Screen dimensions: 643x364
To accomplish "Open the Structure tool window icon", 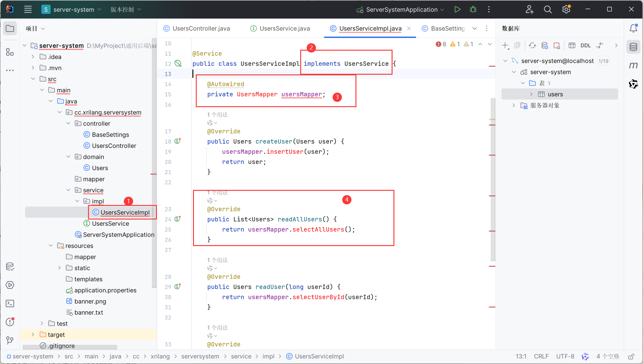I will (10, 52).
